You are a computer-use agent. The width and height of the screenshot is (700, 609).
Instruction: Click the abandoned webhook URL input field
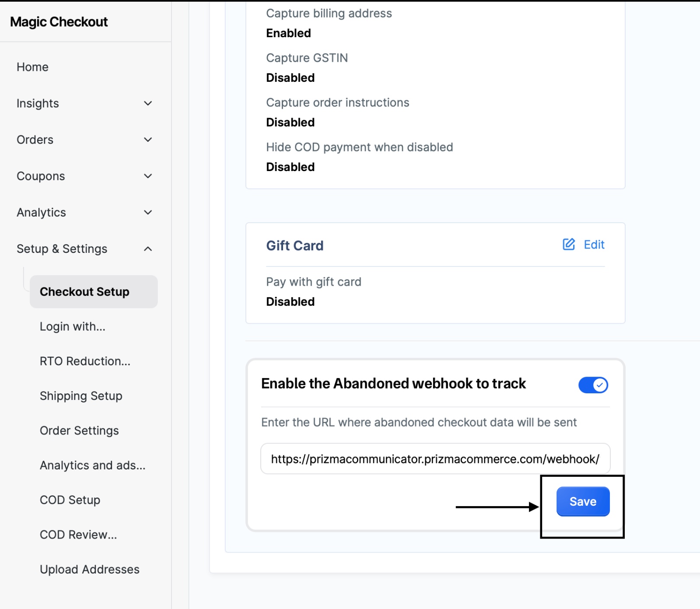pos(435,459)
